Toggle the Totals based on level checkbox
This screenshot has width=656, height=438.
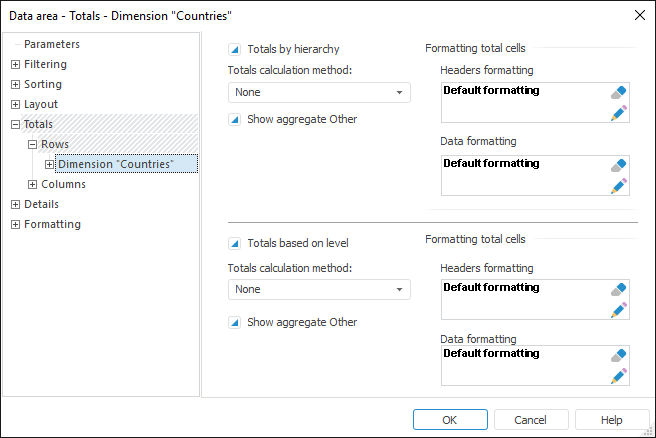coord(235,243)
